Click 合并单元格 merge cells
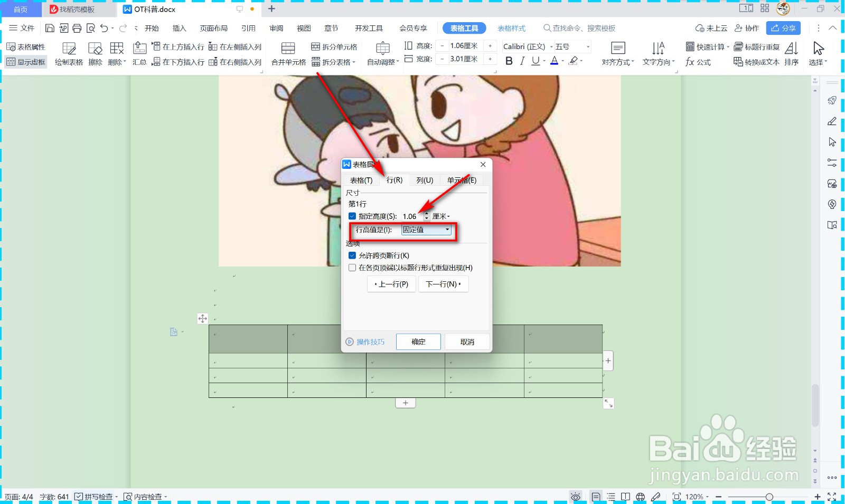 (288, 54)
